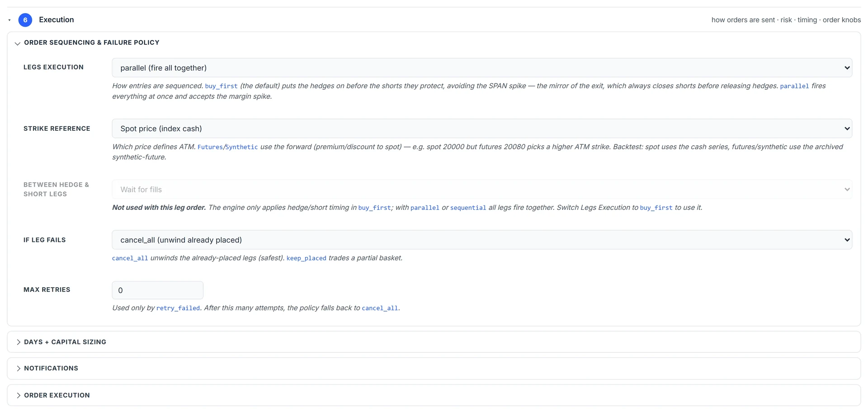Screen dimensions: 868x413
Task: Click Futures code in Strike Reference help
Action: [x=210, y=147]
